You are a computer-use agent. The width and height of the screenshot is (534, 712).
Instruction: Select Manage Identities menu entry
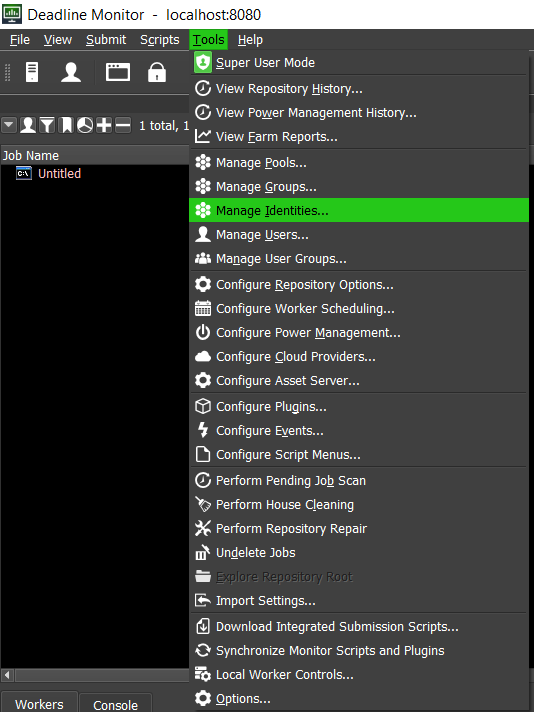coord(359,210)
